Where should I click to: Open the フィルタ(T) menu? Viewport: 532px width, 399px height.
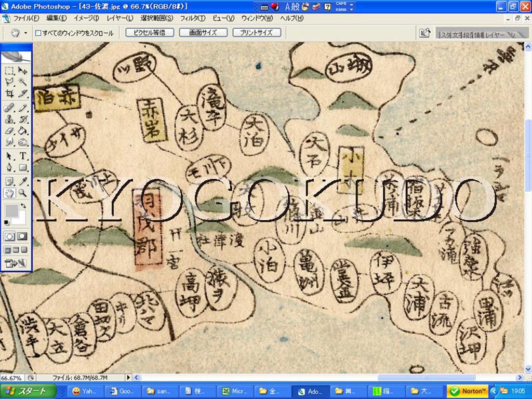pos(192,18)
